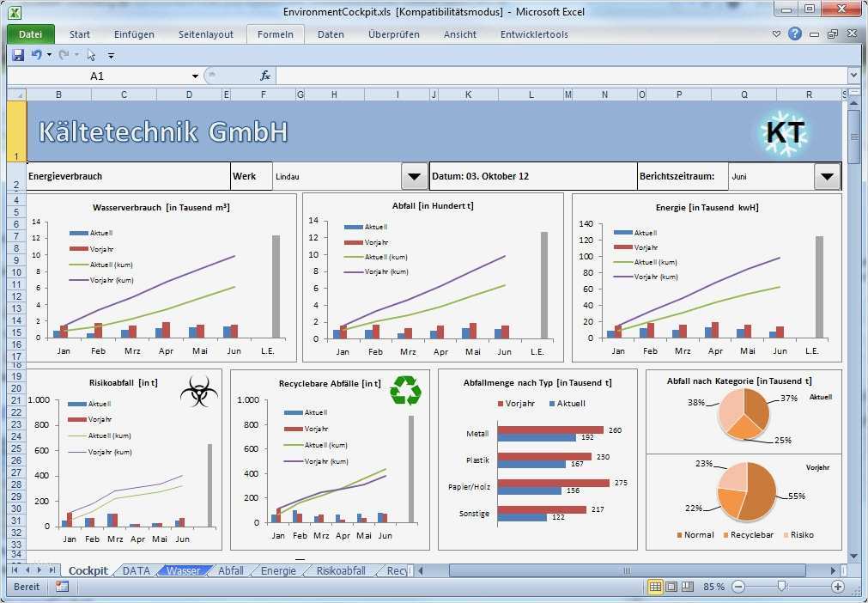
Task: Click the redo arrow icon
Action: click(x=64, y=55)
